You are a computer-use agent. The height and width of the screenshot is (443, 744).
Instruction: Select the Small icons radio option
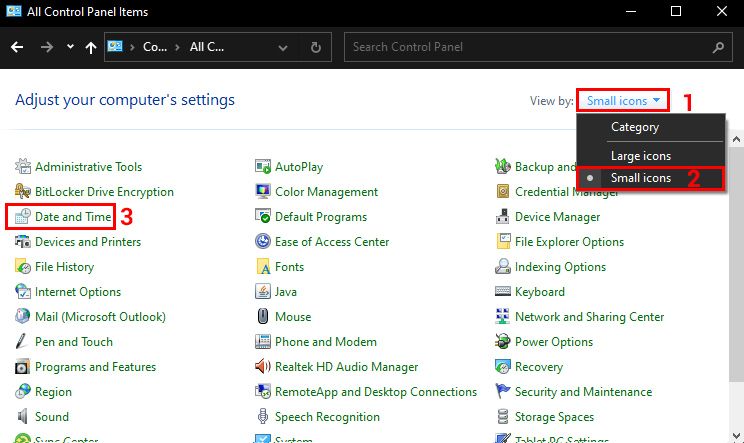point(651,178)
